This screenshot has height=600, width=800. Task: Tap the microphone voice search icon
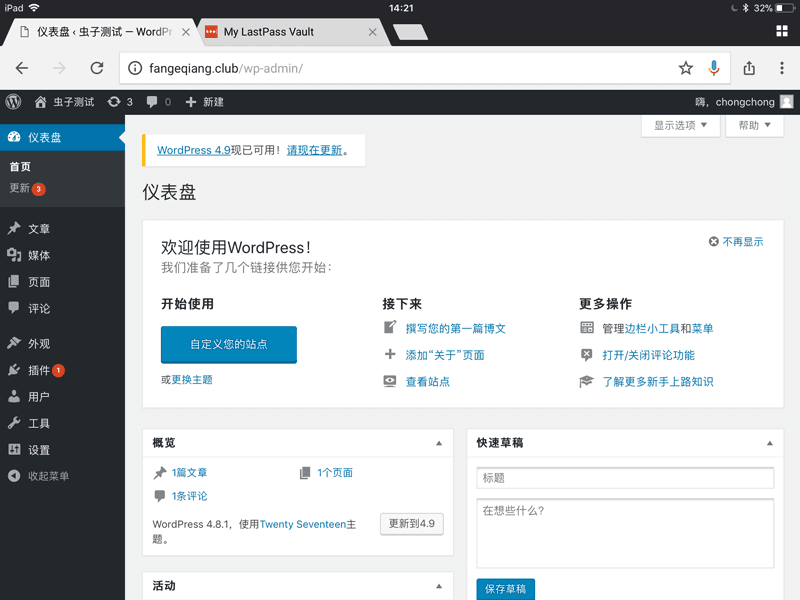click(x=714, y=69)
